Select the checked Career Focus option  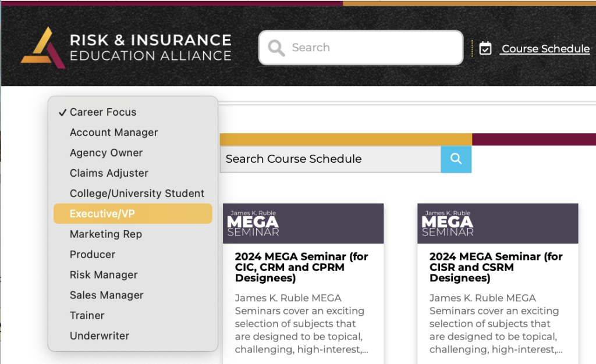coord(133,112)
